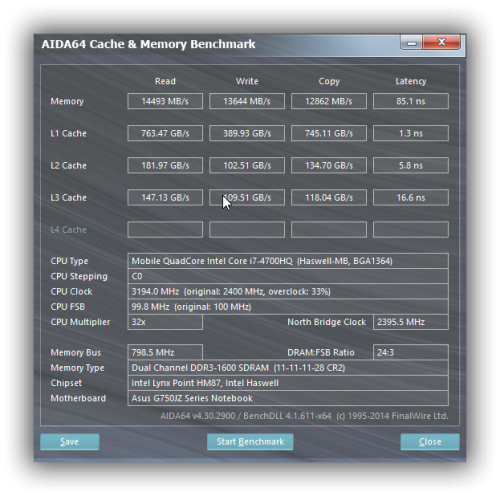
Task: Start the benchmark run
Action: click(x=250, y=442)
